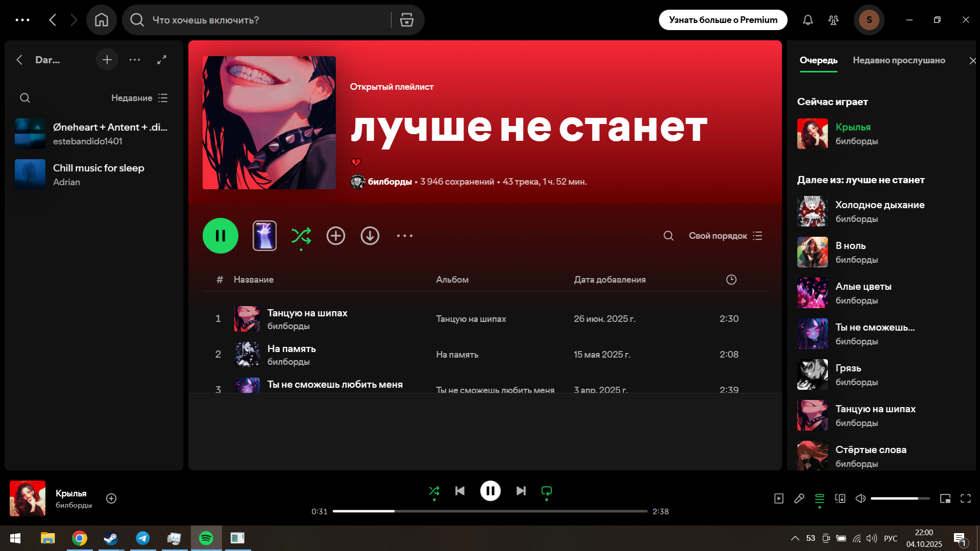The image size is (980, 551).
Task: Toggle repeat mode in player bar
Action: tap(547, 491)
